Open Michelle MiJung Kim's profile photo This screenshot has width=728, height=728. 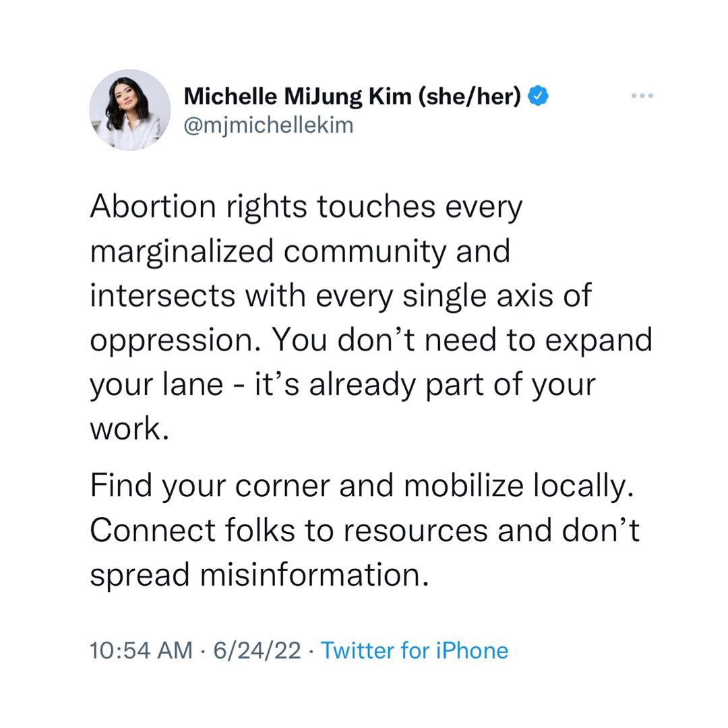click(130, 110)
